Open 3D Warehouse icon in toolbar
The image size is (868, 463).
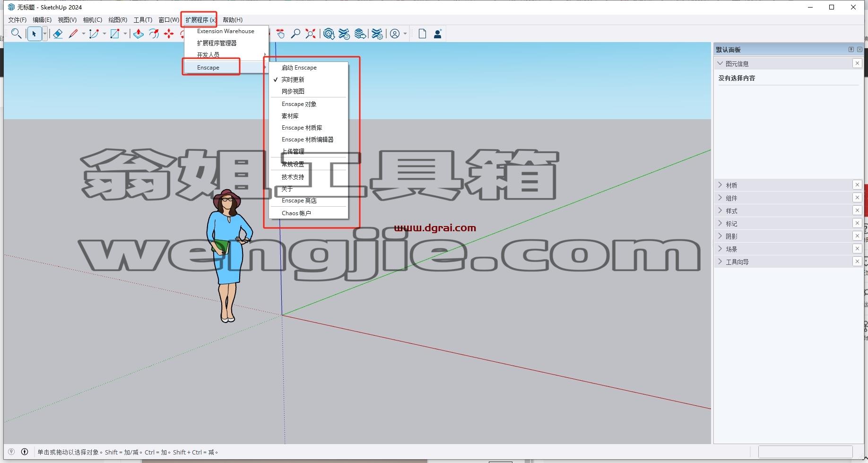click(329, 34)
